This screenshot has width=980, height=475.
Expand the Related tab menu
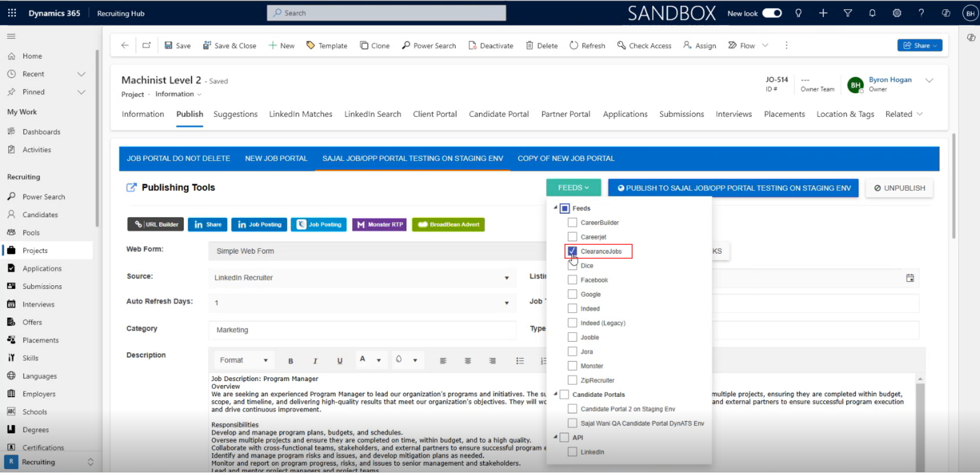[x=904, y=114]
